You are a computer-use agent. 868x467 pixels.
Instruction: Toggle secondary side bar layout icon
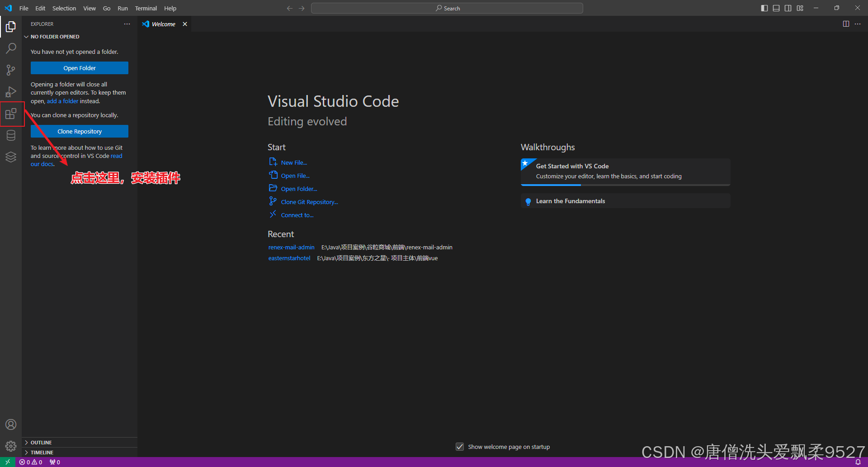point(788,8)
